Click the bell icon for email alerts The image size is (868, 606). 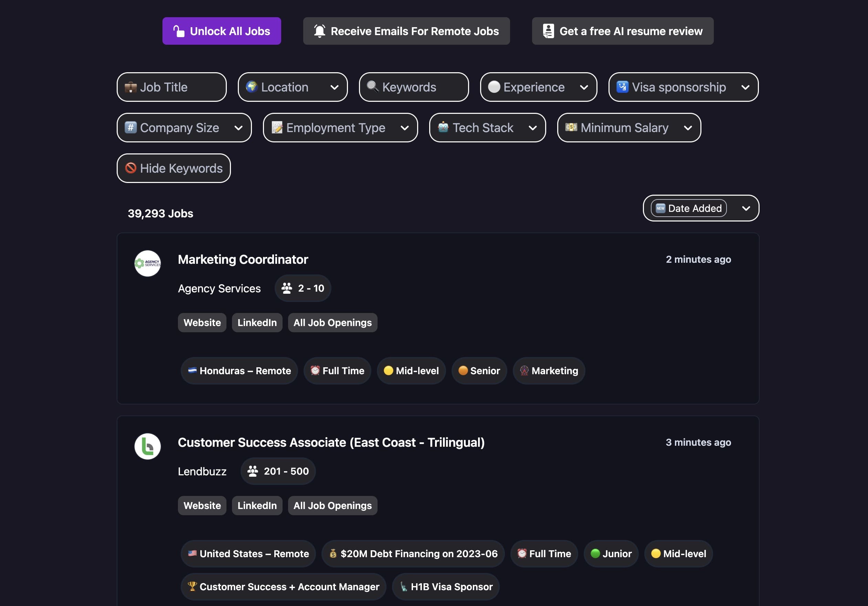(319, 31)
